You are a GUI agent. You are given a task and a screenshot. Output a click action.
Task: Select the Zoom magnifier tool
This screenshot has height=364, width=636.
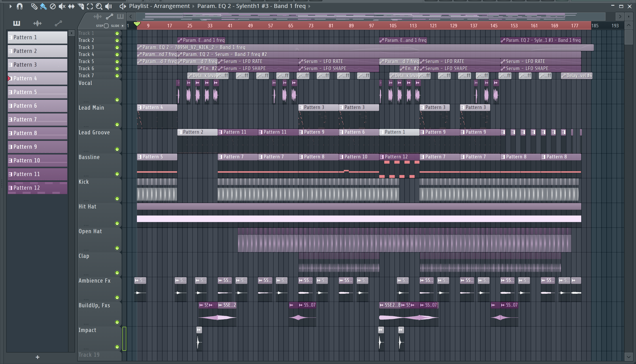(99, 6)
